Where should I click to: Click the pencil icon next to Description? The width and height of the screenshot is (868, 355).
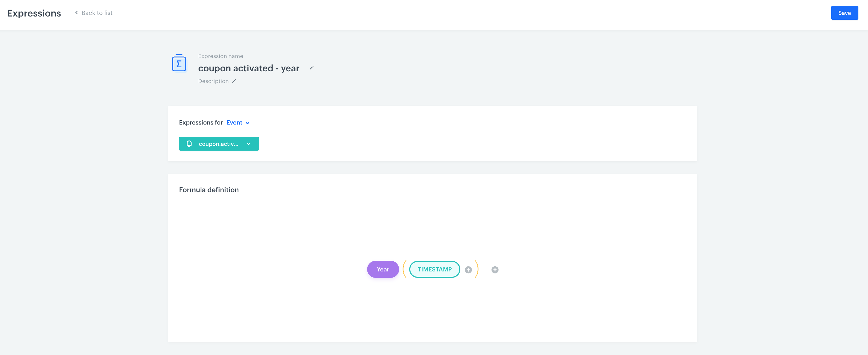tap(233, 81)
